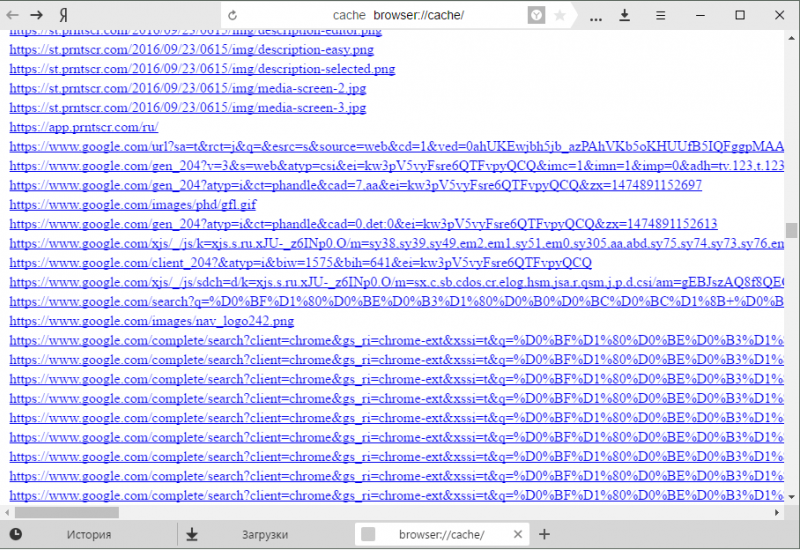
Task: Select the browser://cache/ tab
Action: click(x=442, y=535)
